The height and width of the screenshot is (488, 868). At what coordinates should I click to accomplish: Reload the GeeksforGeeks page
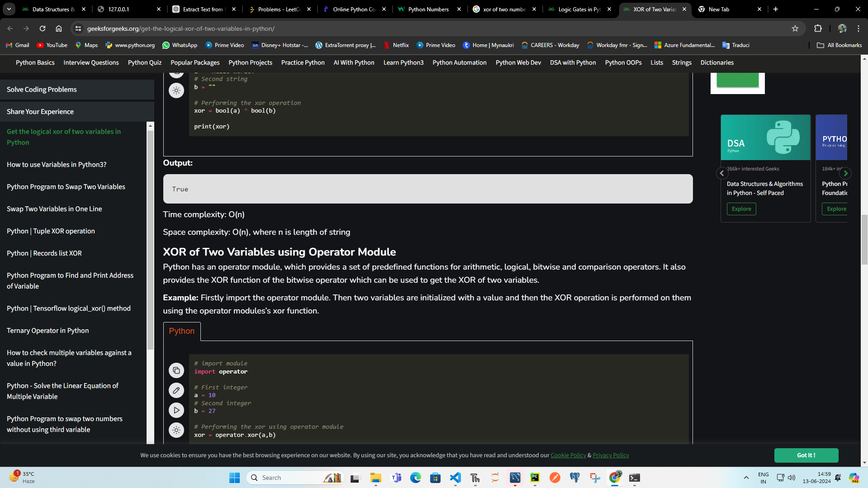pyautogui.click(x=43, y=28)
